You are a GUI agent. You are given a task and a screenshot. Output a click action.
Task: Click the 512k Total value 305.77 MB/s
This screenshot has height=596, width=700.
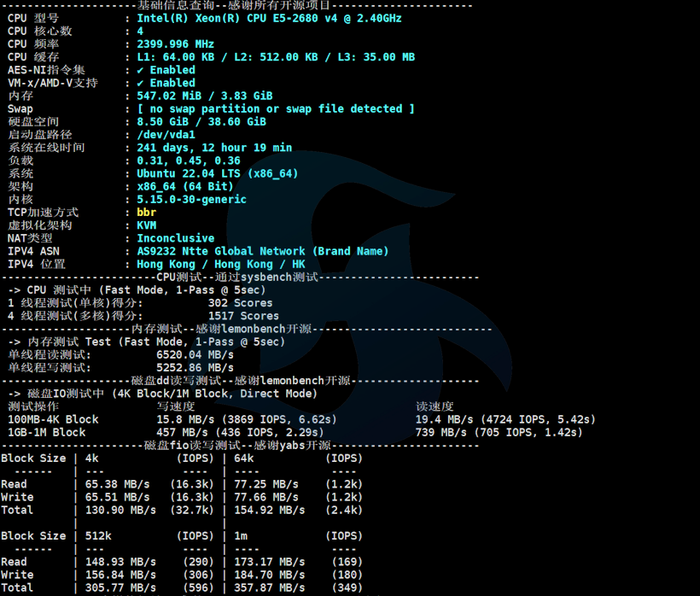pos(120,587)
